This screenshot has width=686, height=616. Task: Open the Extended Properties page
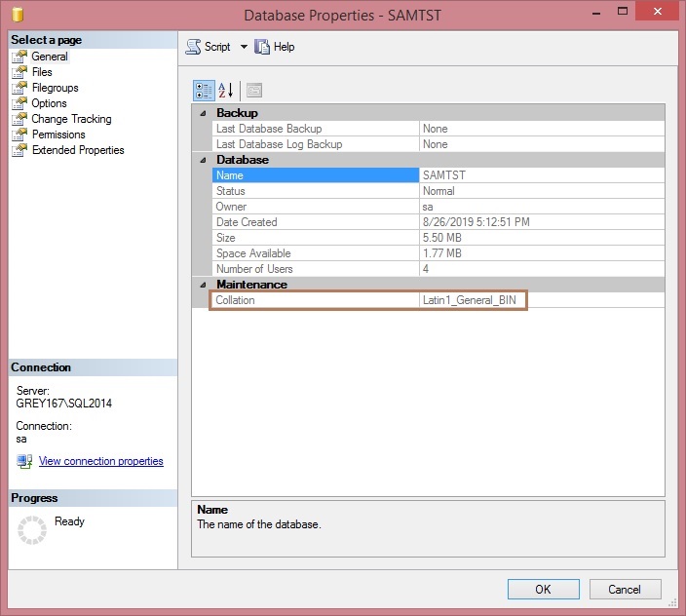pyautogui.click(x=78, y=150)
